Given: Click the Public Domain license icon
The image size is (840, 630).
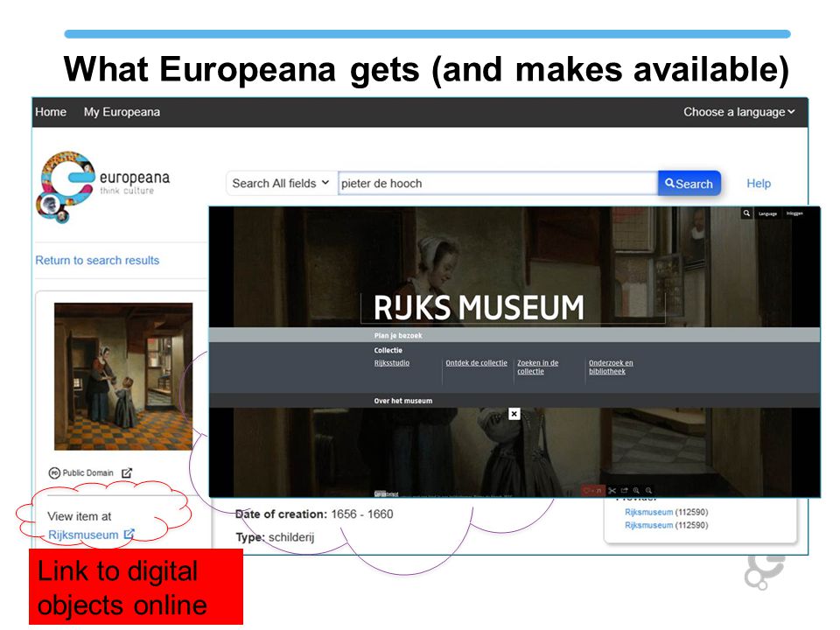Looking at the screenshot, I should tap(54, 473).
